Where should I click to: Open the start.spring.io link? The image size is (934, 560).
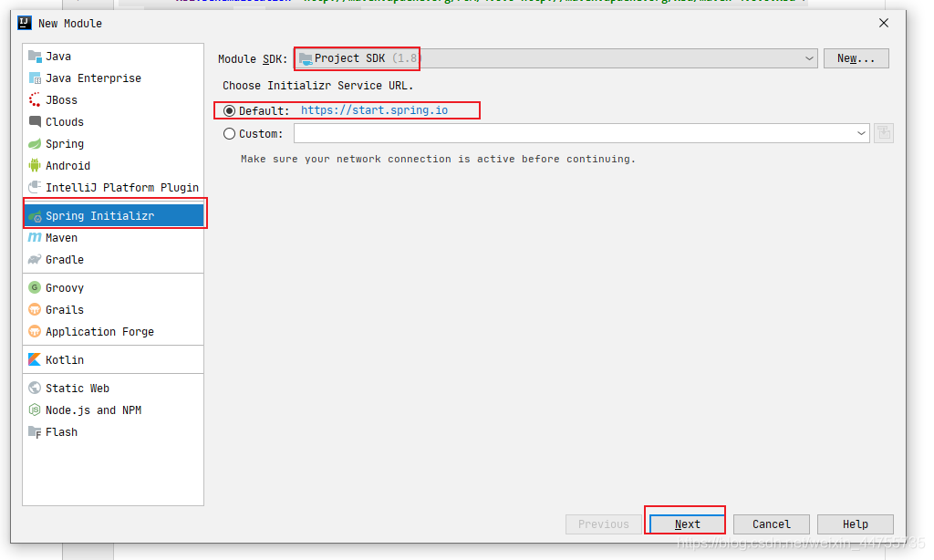point(374,110)
